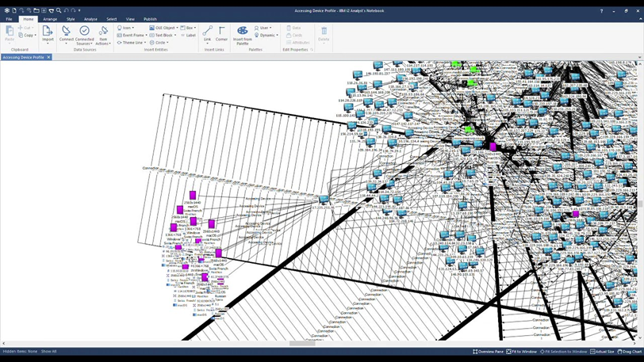The height and width of the screenshot is (362, 644).
Task: Click Show All hidden items link
Action: click(49, 351)
